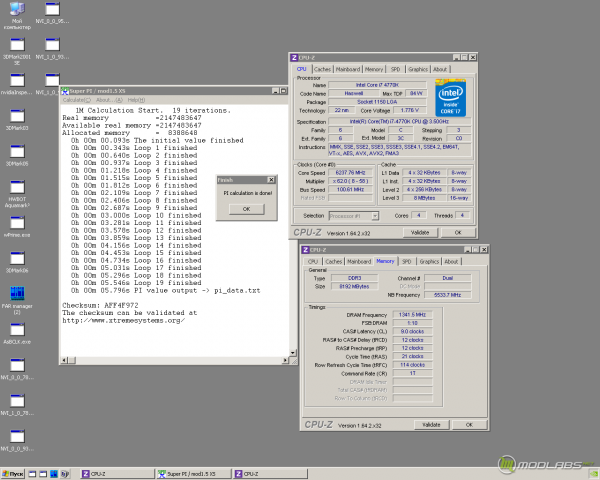Select the FAR manager (2) desktop icon
This screenshot has height=480, width=600.
[17, 300]
